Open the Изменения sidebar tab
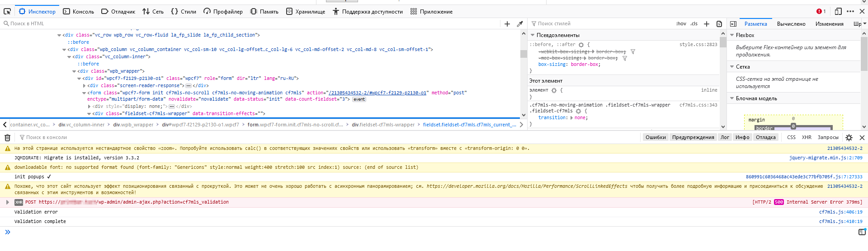The height and width of the screenshot is (251, 868). [829, 24]
